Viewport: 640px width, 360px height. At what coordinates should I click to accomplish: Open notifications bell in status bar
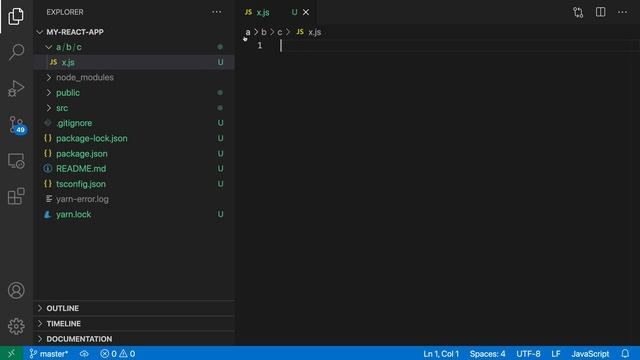625,353
